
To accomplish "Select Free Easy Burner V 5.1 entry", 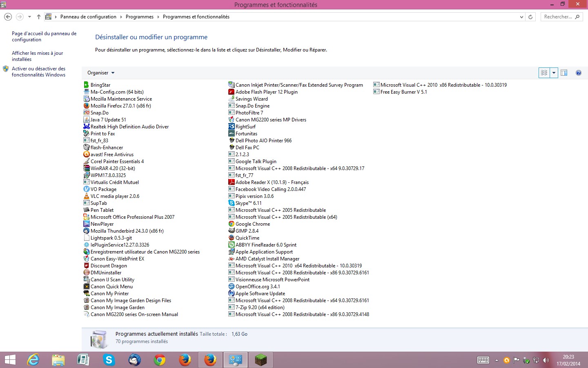I will tap(403, 92).
